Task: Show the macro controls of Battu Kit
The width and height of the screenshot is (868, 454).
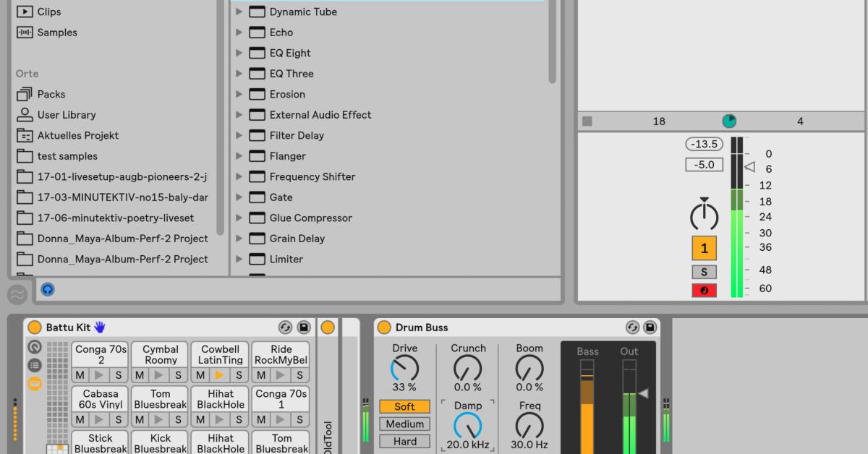Action: point(34,348)
